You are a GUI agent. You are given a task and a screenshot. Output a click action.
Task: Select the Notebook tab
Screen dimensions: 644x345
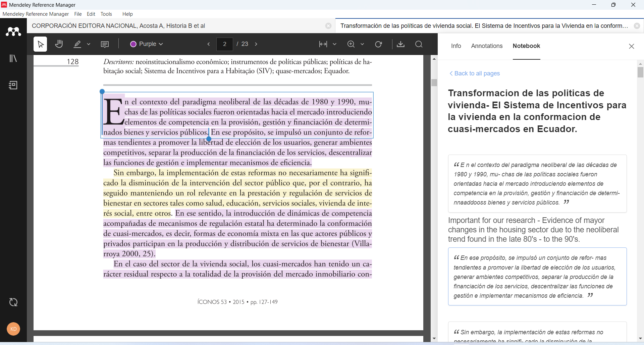click(x=526, y=46)
